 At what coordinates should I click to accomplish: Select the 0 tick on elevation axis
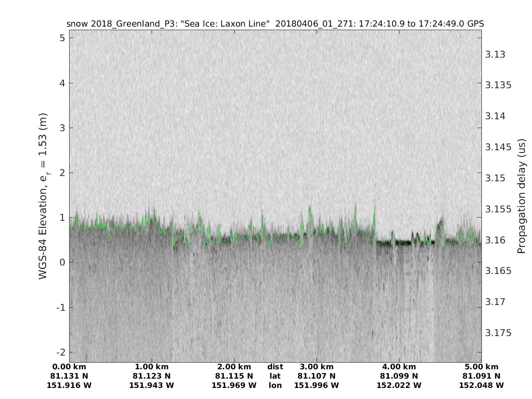[x=63, y=262]
